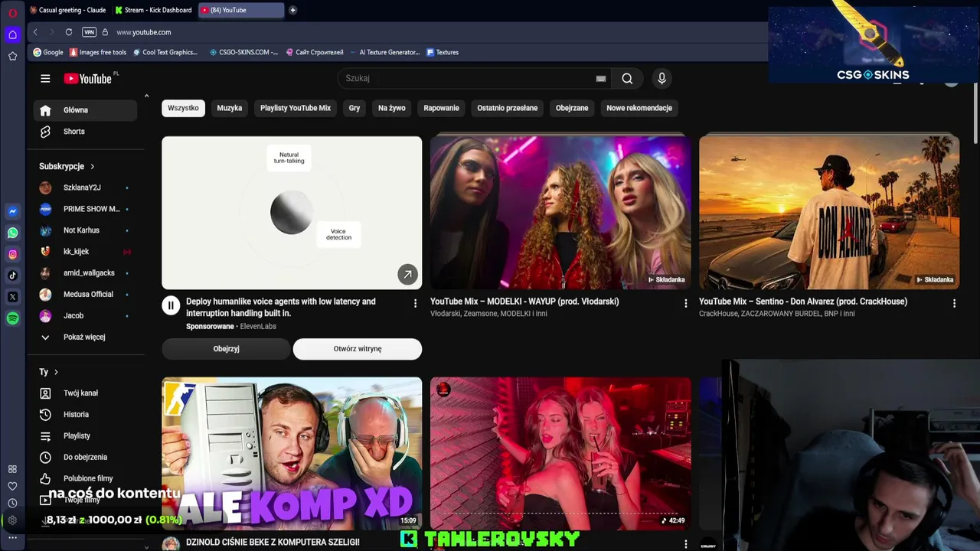Screen dimensions: 980x551
Task: Click the Opera sidebar home icon
Action: click(x=12, y=34)
